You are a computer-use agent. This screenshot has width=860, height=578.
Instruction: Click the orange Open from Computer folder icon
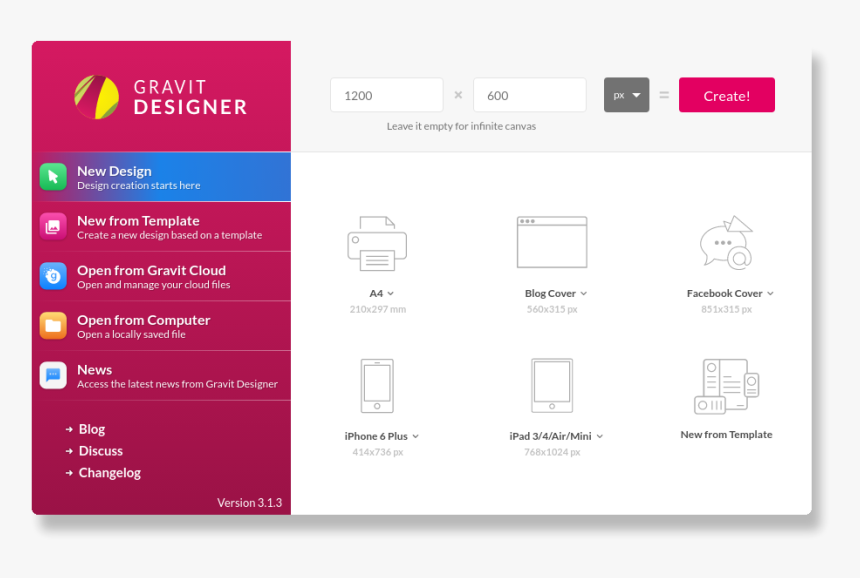click(x=53, y=326)
